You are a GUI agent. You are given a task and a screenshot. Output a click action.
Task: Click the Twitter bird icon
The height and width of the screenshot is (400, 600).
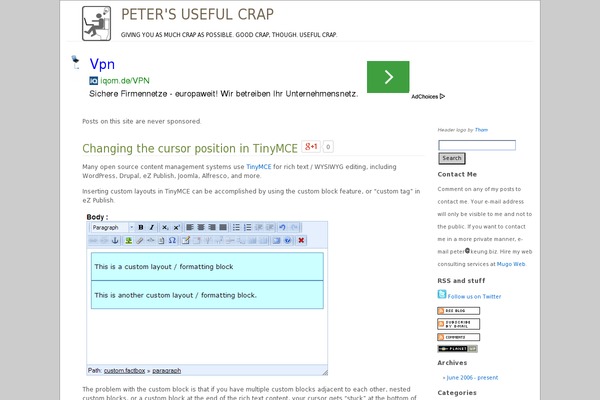click(x=442, y=294)
